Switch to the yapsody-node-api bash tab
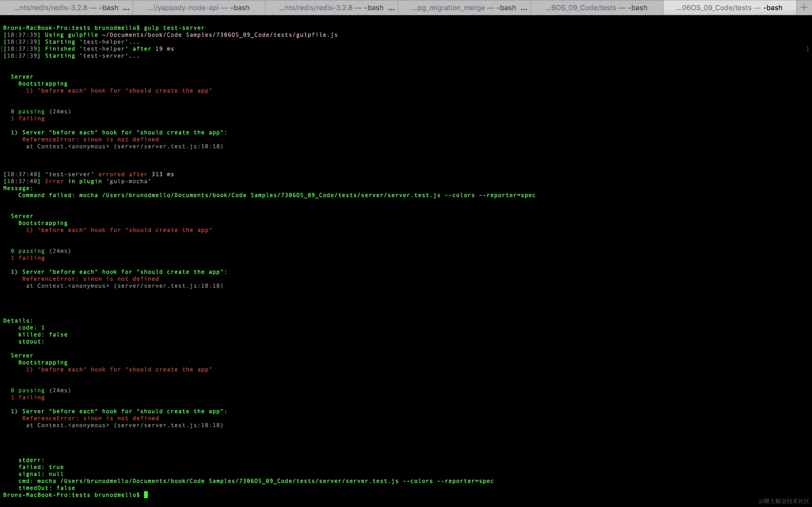Viewport: 812px width, 507px height. [x=199, y=8]
